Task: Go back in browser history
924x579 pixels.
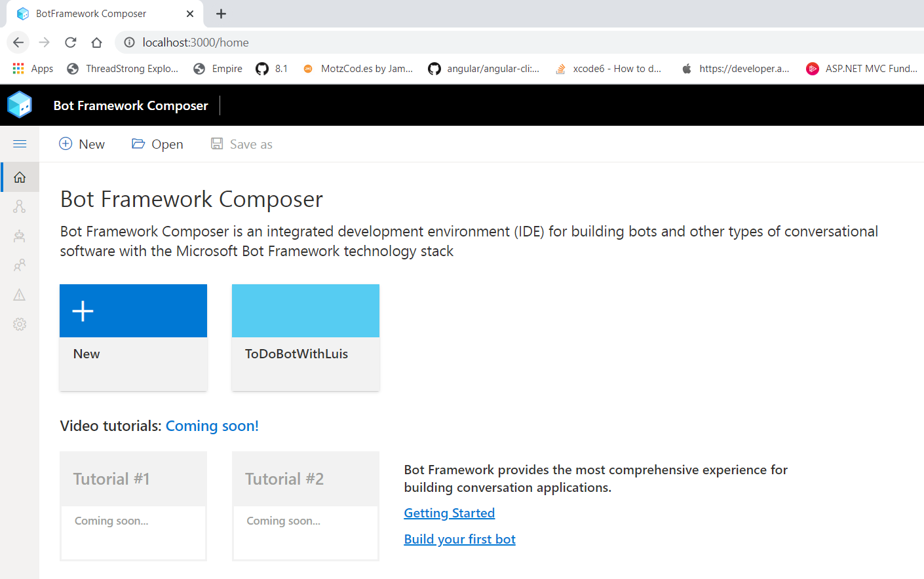Action: point(18,43)
